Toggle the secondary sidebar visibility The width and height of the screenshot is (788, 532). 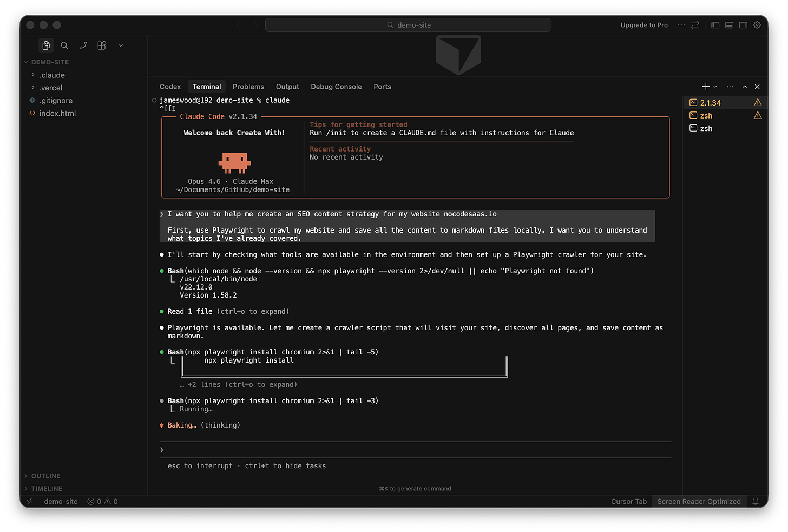tap(743, 25)
